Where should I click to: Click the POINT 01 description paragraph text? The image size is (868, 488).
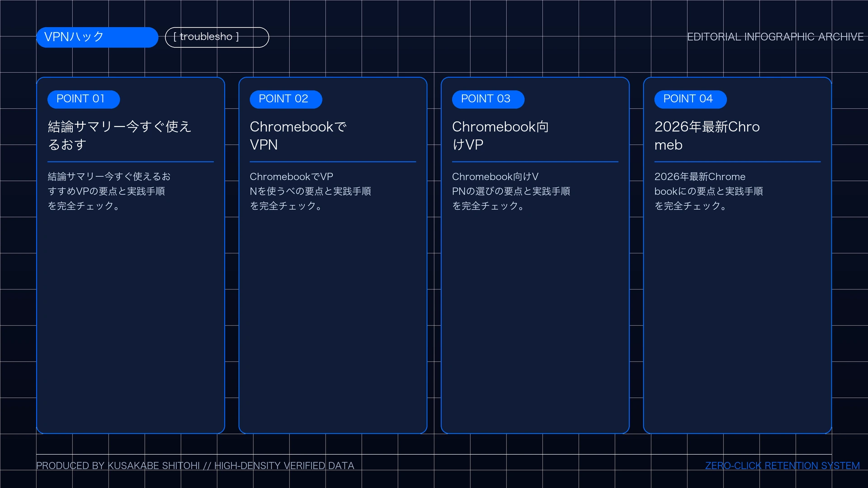[x=109, y=191]
